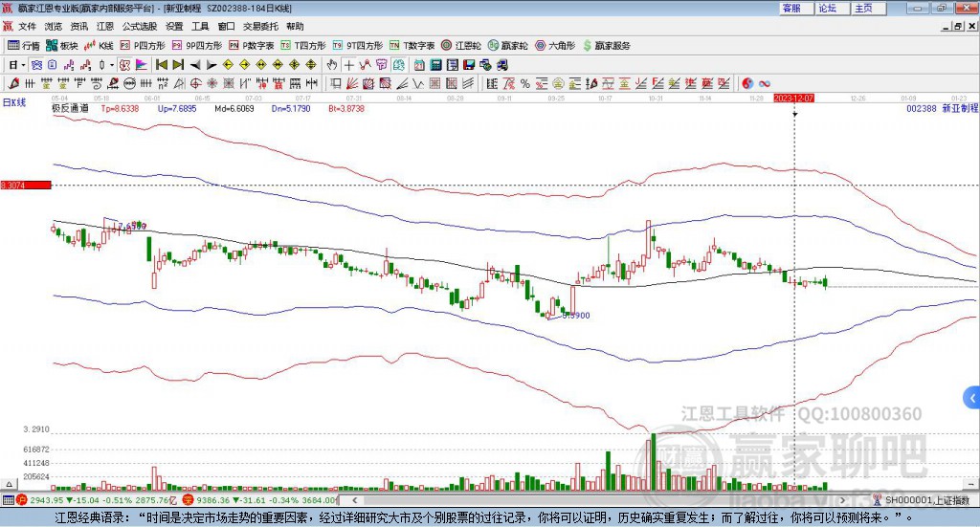Screen dimensions: 980x527
Task: Click the 客服 customer service button
Action: pos(796,8)
